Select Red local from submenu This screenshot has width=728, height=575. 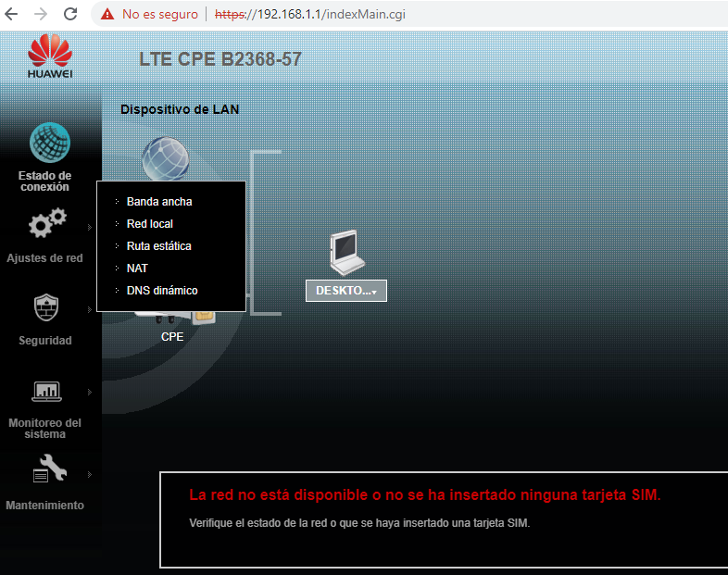149,224
